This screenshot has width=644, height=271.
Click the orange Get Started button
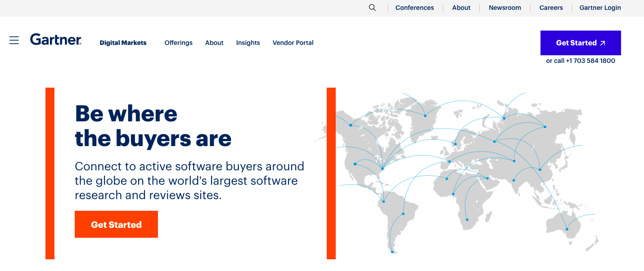(x=116, y=224)
